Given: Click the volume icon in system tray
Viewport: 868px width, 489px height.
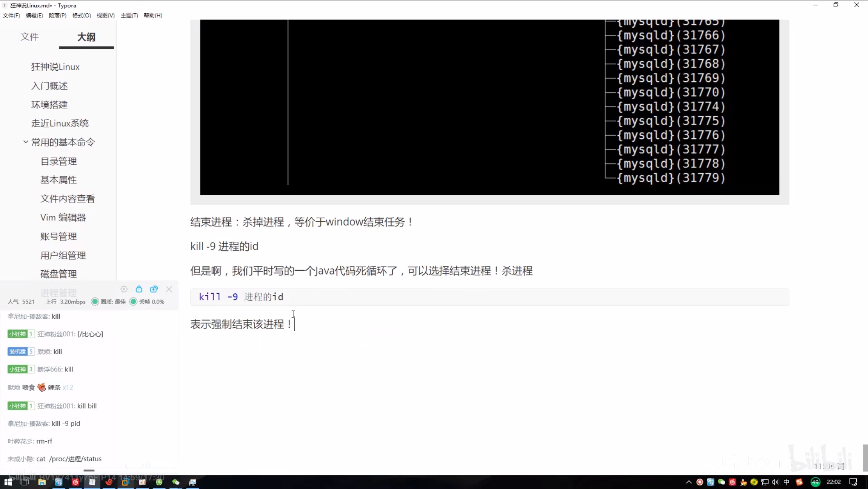Looking at the screenshot, I should (x=775, y=482).
